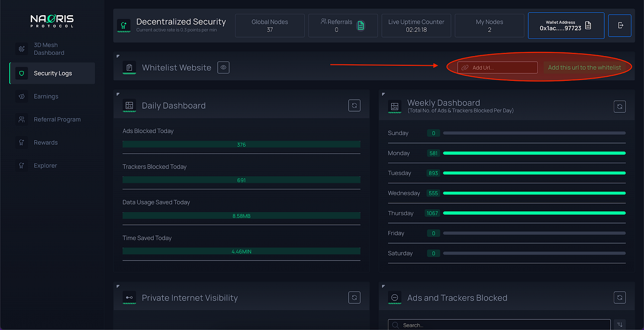The image size is (644, 330).
Task: Refresh the Ads and Trackers Blocked panel
Action: 620,298
